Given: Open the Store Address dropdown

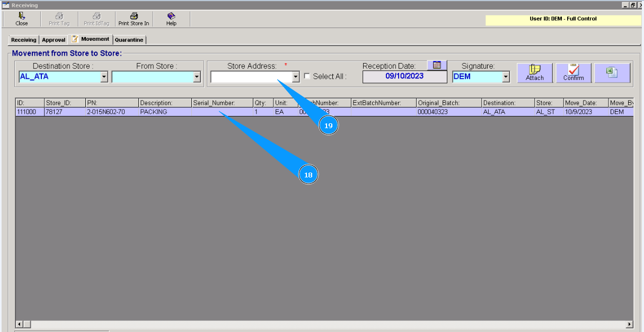Looking at the screenshot, I should pos(296,77).
